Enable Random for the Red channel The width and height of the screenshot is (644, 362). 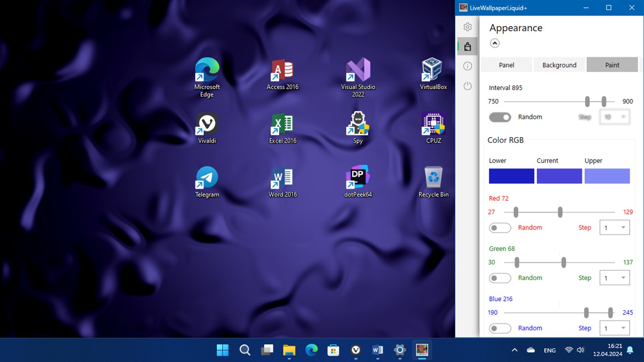(500, 228)
